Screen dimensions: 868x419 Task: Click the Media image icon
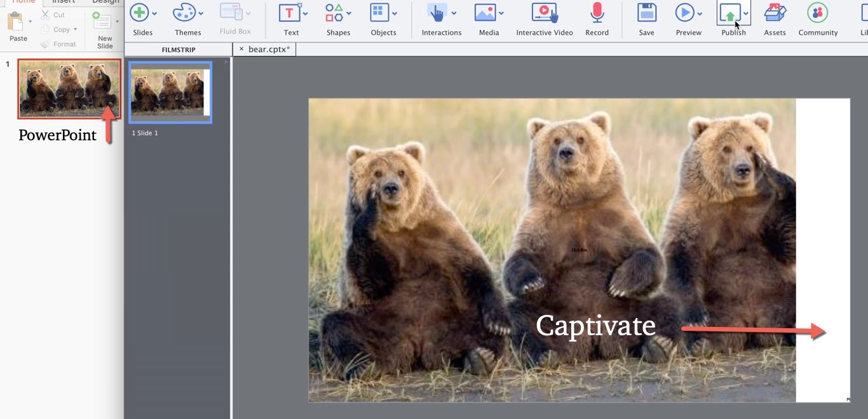click(x=485, y=13)
